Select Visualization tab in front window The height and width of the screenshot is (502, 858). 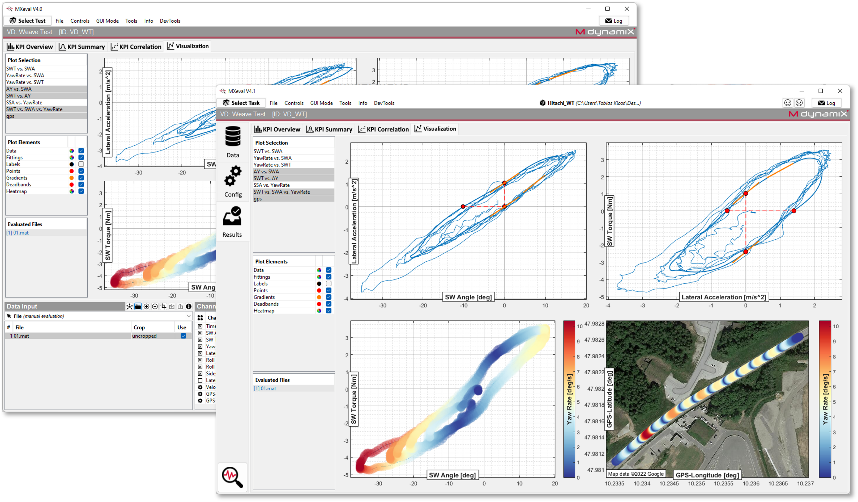point(435,129)
